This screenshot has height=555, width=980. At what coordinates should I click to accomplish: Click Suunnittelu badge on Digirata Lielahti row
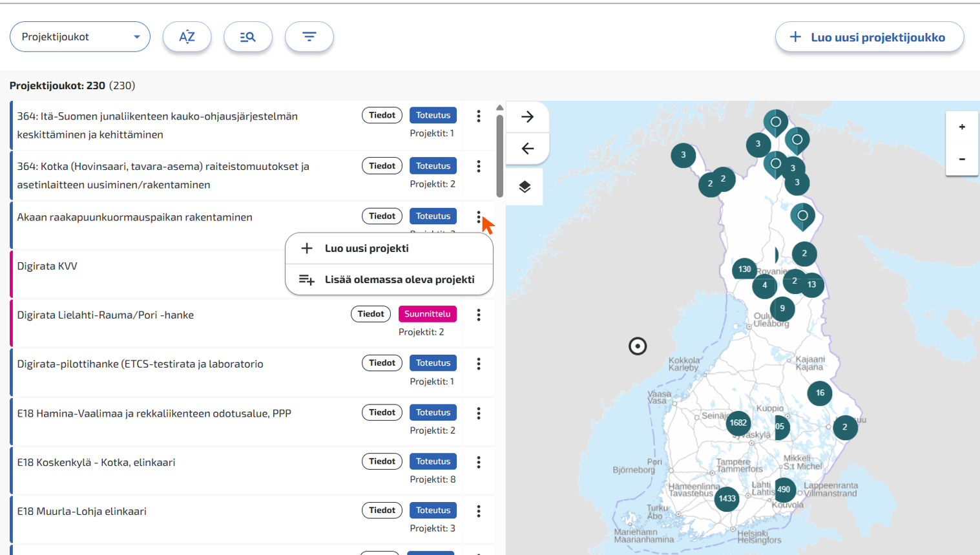pyautogui.click(x=428, y=314)
